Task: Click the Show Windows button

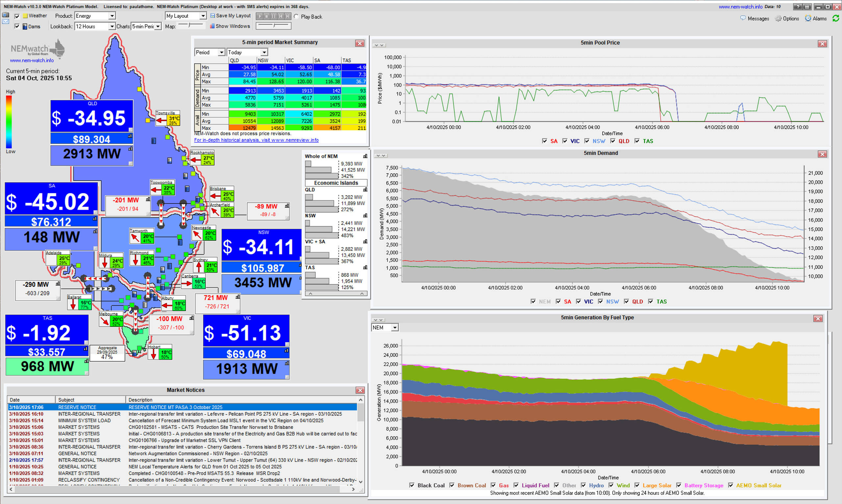Action: pos(229,26)
